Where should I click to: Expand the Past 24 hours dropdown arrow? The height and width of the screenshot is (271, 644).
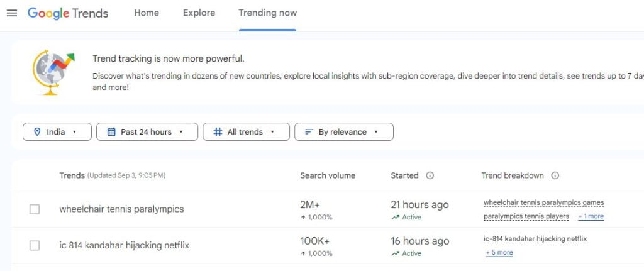(181, 132)
